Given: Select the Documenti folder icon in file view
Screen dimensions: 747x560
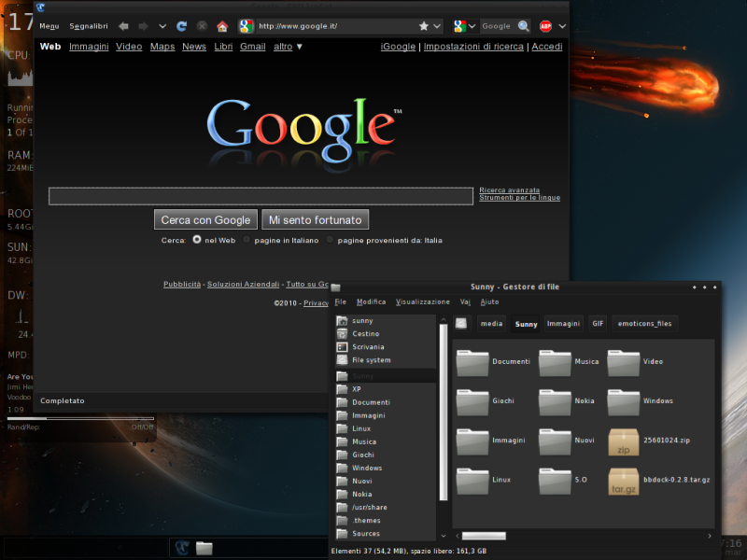Looking at the screenshot, I should [x=472, y=363].
